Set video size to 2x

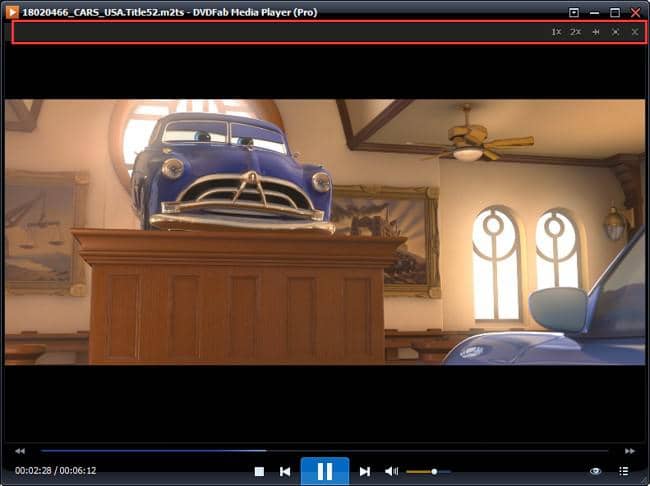click(575, 32)
